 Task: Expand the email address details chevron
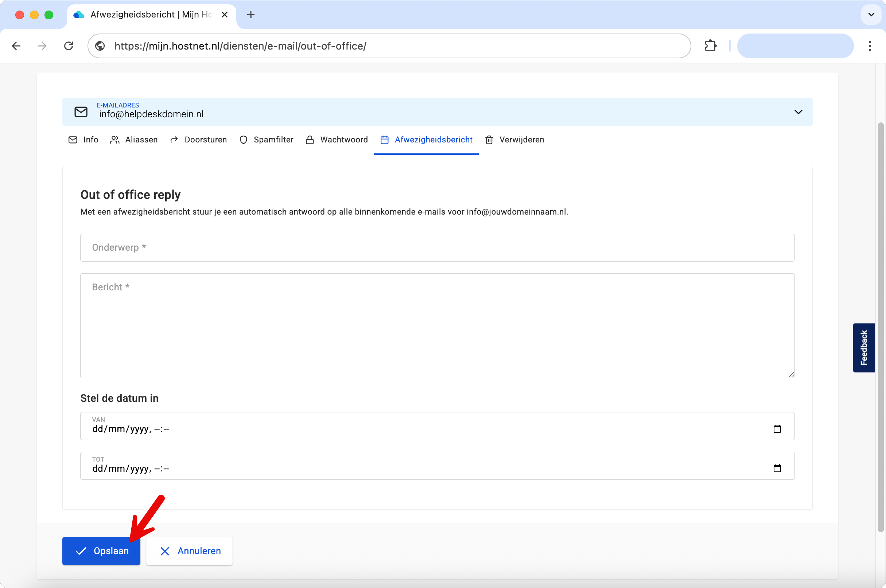tap(798, 111)
